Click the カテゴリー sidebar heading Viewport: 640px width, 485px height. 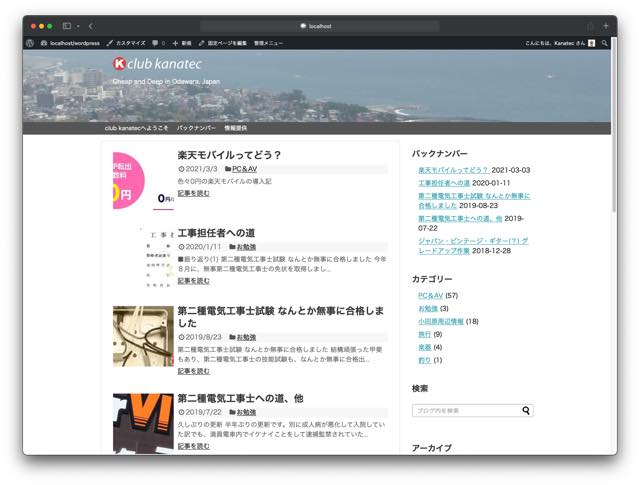[432, 279]
